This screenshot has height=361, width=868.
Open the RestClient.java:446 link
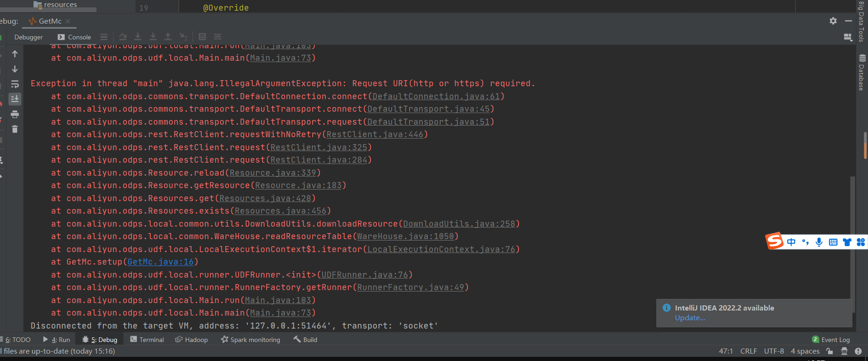[375, 134]
